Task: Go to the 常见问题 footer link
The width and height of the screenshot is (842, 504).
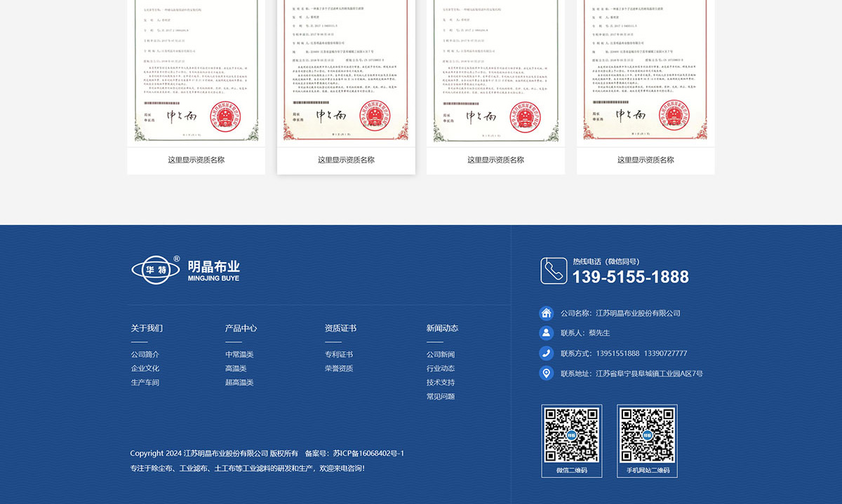Action: point(441,397)
